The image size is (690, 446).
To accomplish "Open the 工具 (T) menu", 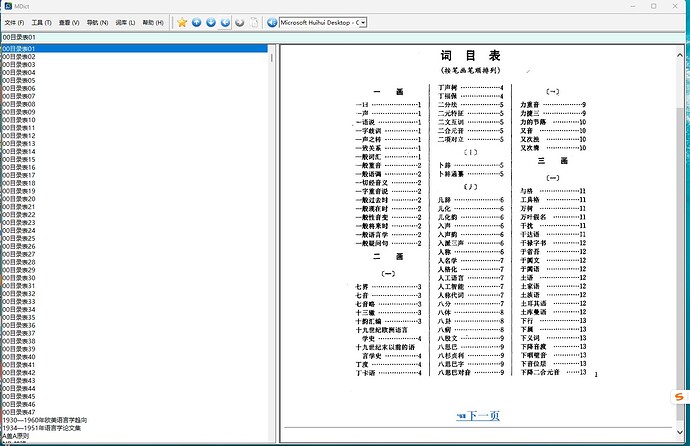I will (41, 21).
